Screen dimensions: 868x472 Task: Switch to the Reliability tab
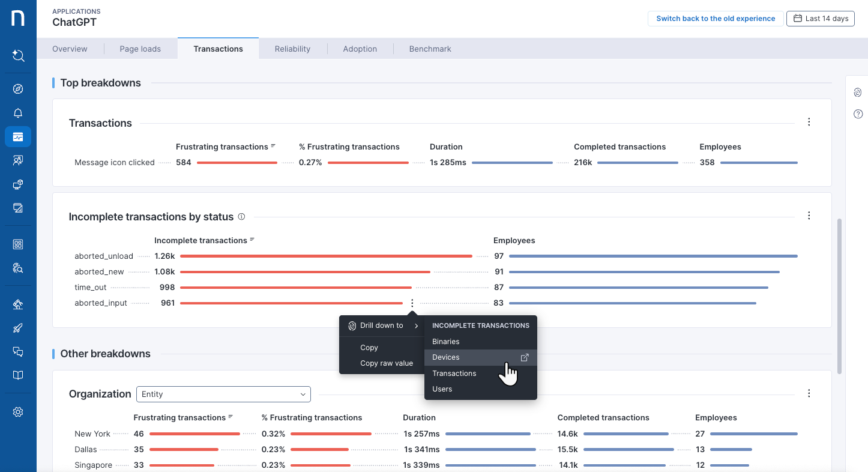[292, 49]
